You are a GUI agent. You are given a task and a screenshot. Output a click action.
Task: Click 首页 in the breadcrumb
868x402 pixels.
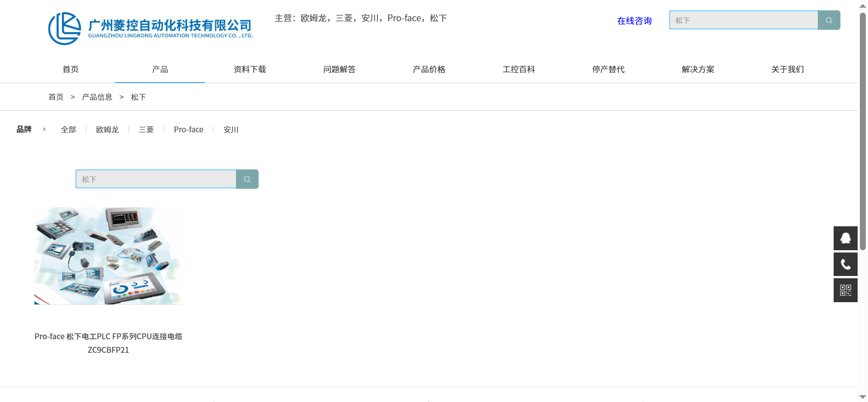(56, 97)
